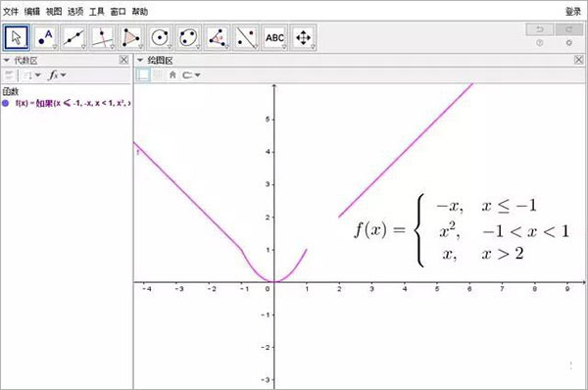Select the Line through two points tool
588x390 pixels.
click(x=73, y=37)
